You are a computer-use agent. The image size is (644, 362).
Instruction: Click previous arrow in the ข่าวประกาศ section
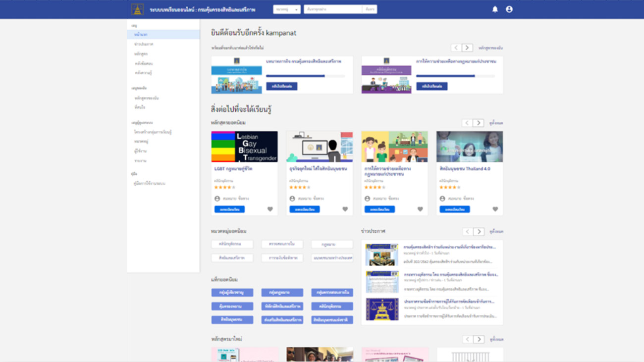click(467, 231)
